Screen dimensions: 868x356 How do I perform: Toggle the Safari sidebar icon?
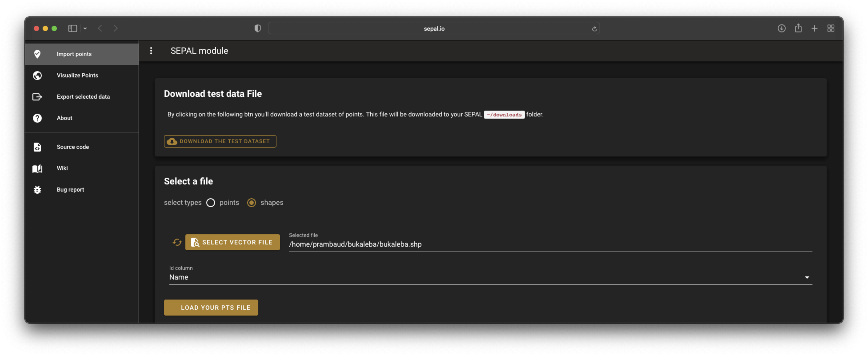point(72,28)
